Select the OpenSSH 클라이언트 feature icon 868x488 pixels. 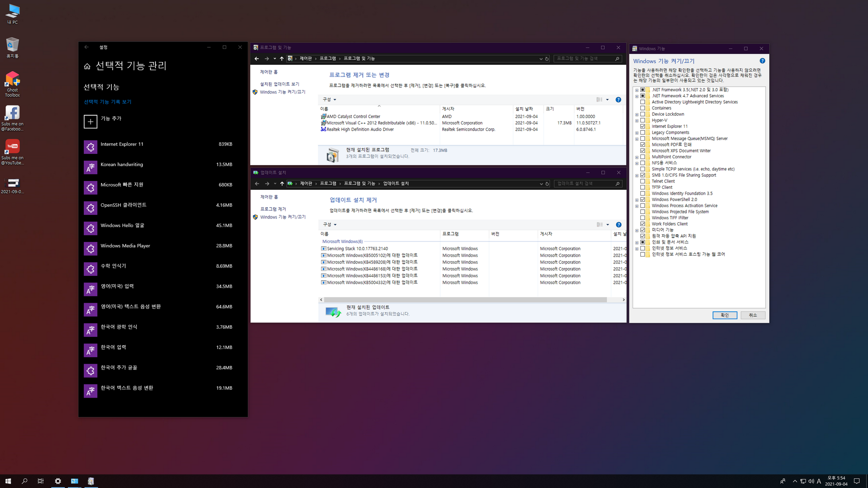tap(91, 208)
